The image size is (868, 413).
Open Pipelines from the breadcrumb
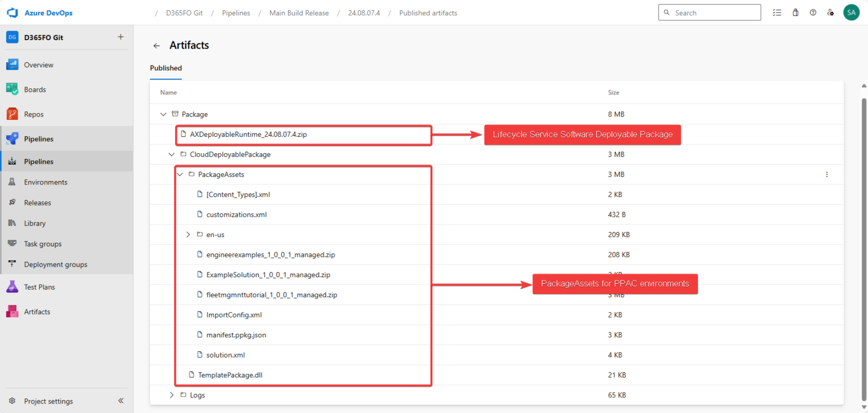click(x=236, y=12)
